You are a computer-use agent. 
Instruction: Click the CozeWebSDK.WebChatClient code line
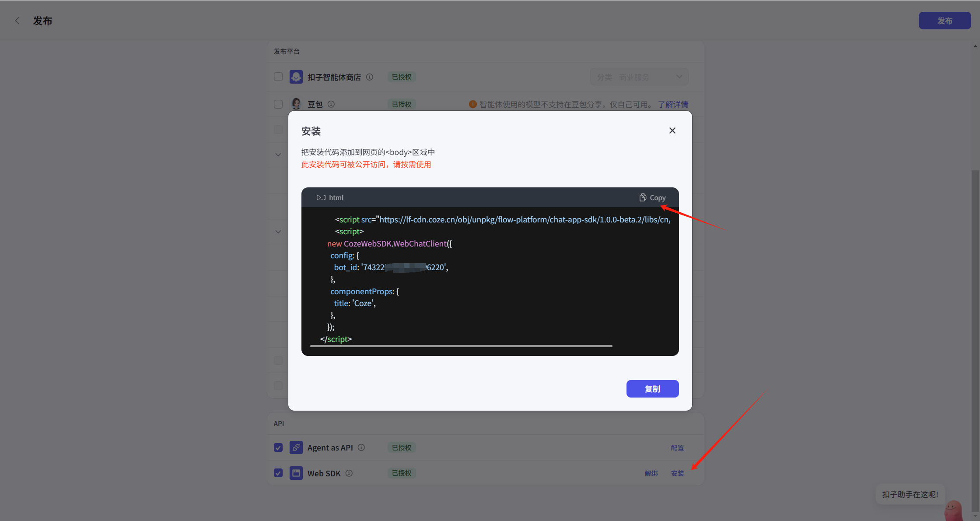pyautogui.click(x=389, y=243)
